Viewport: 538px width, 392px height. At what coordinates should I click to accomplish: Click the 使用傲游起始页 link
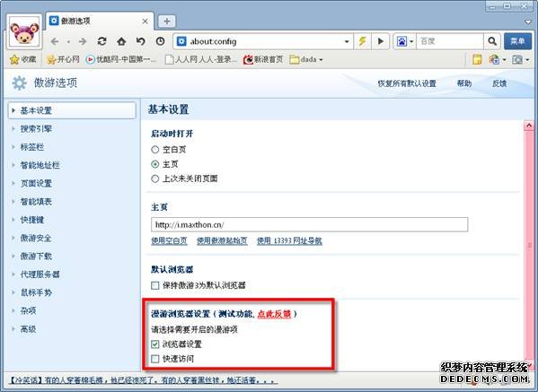pos(222,241)
